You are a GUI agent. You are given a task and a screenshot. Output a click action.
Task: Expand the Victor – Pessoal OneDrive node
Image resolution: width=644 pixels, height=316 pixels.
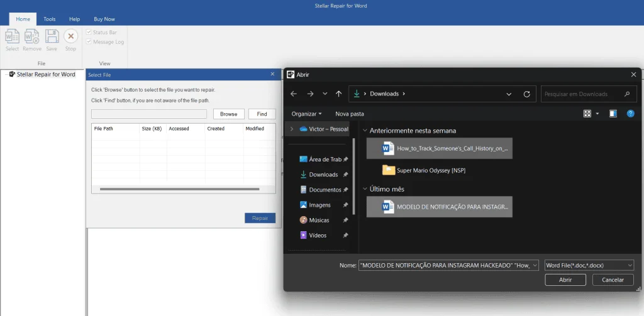click(292, 129)
